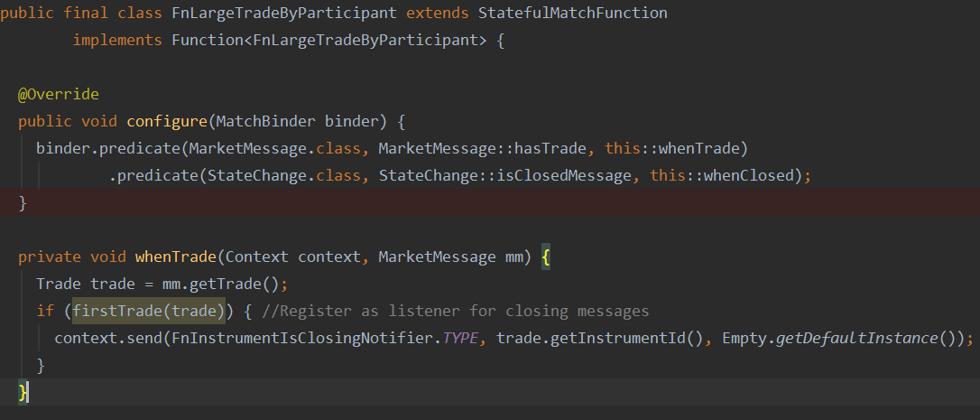Click the whenTrade method declaration name
Screen dimensions: 980x420
175,257
